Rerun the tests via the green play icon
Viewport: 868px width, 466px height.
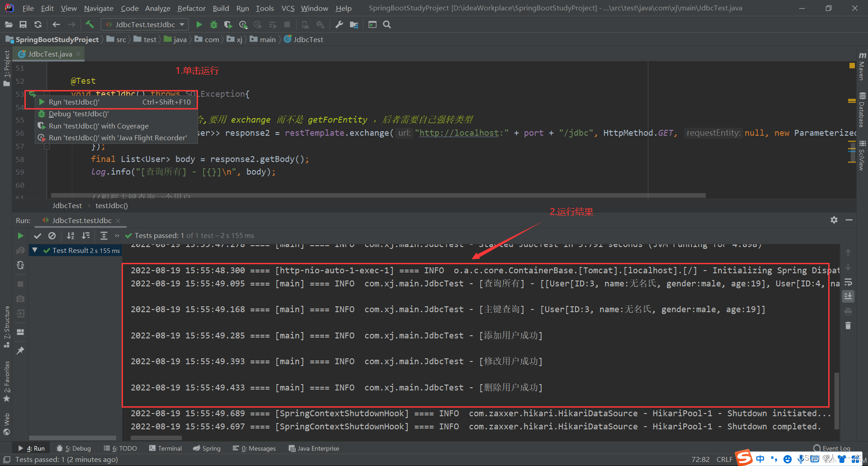pos(20,236)
